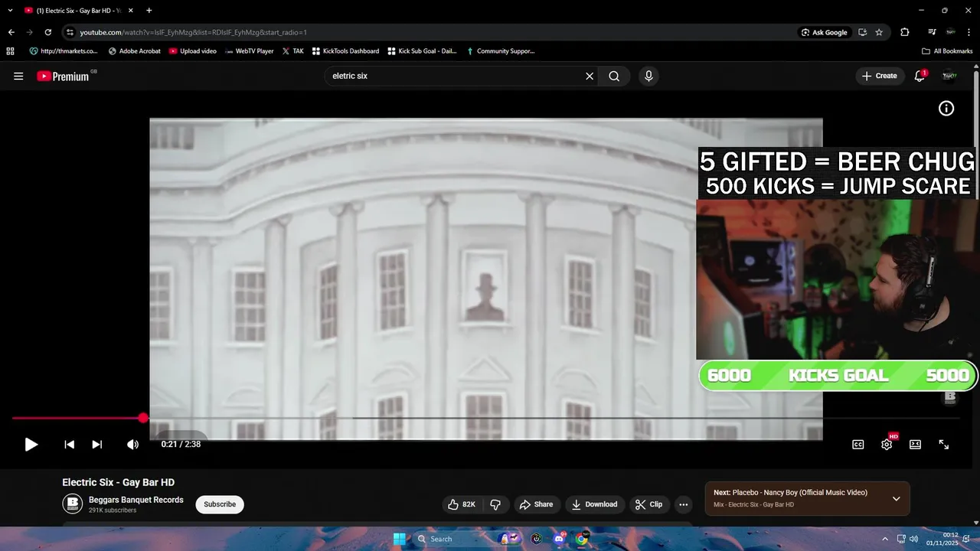980x551 pixels.
Task: Open the Chrome apps grid shortcut
Action: pyautogui.click(x=10, y=51)
